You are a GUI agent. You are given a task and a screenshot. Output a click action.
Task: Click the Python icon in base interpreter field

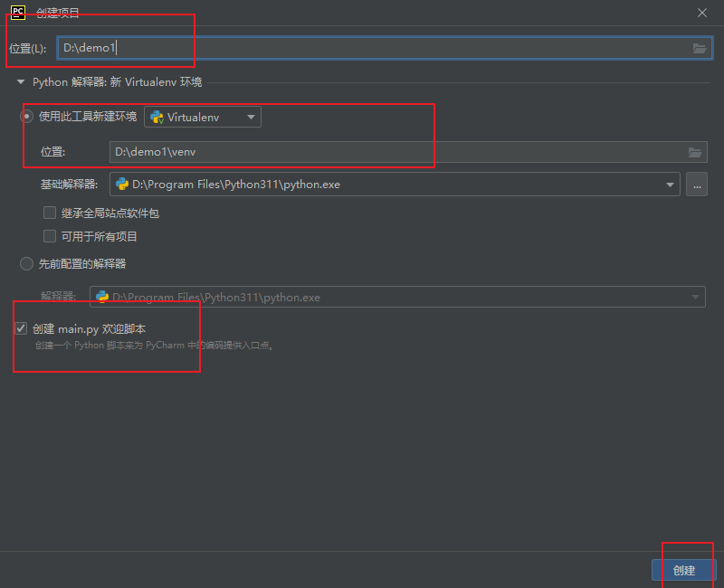click(x=122, y=185)
